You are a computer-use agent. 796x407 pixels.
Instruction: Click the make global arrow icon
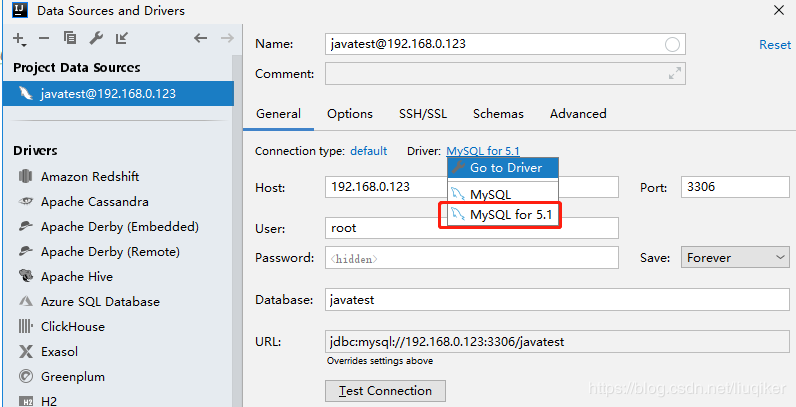(x=122, y=39)
